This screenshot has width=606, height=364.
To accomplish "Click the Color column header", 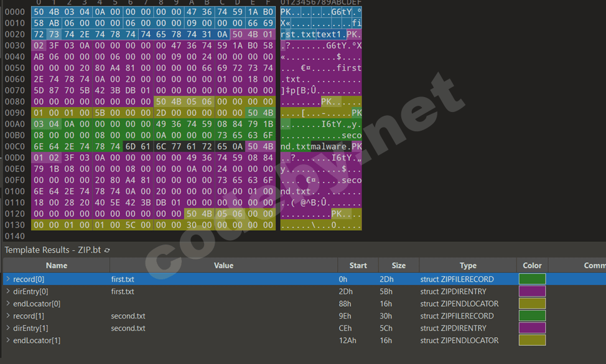I will coord(532,266).
